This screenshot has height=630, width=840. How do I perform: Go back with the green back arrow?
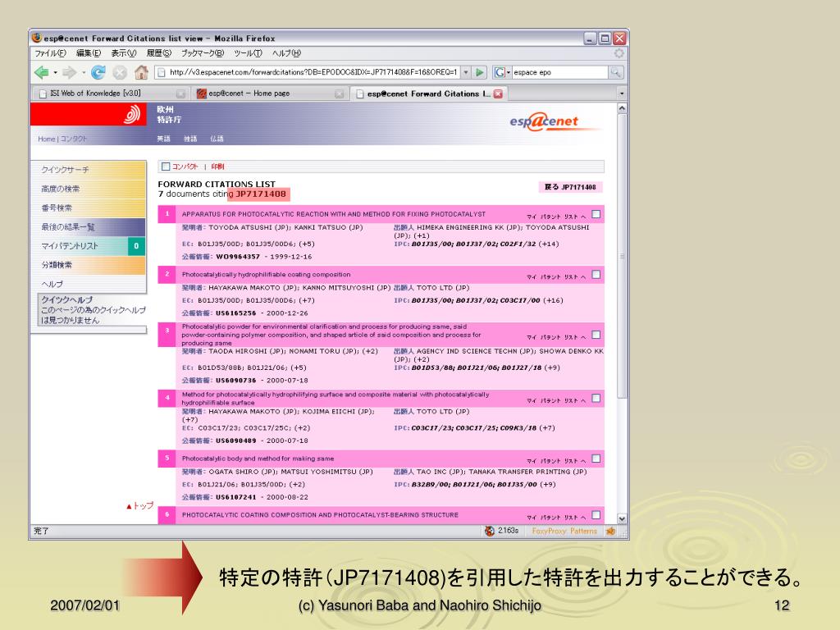(x=41, y=72)
